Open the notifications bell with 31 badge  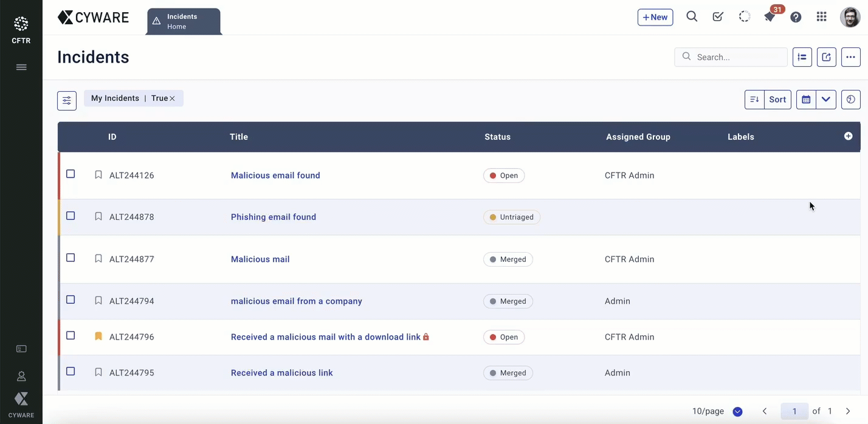770,17
